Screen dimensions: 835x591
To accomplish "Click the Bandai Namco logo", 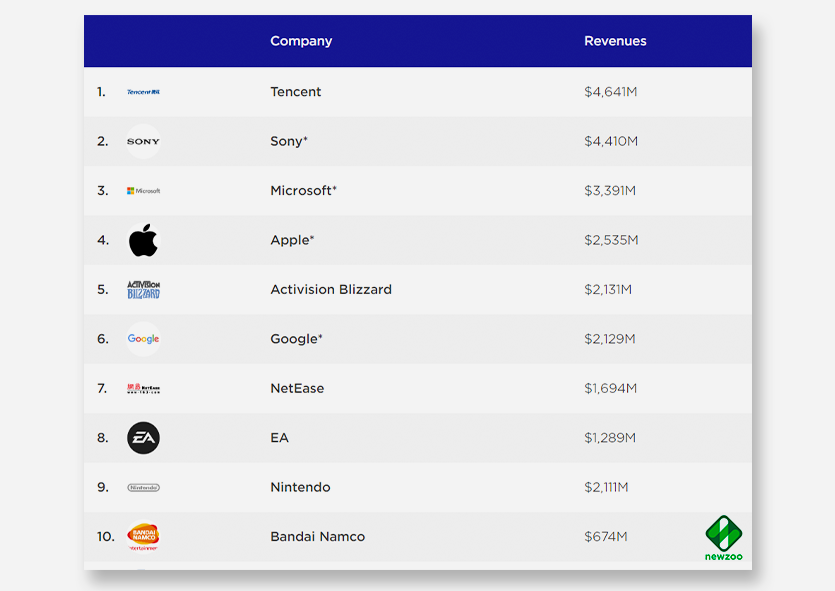I will click(x=143, y=537).
